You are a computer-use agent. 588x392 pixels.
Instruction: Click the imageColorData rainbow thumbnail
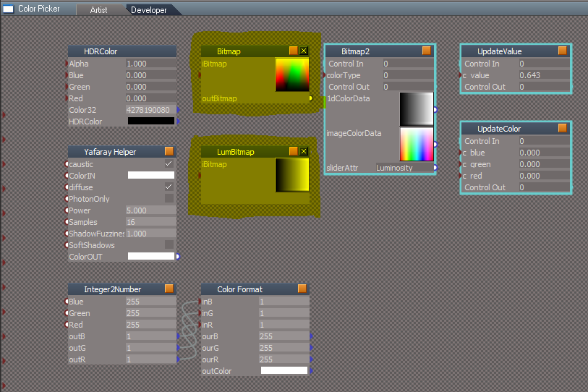point(417,145)
